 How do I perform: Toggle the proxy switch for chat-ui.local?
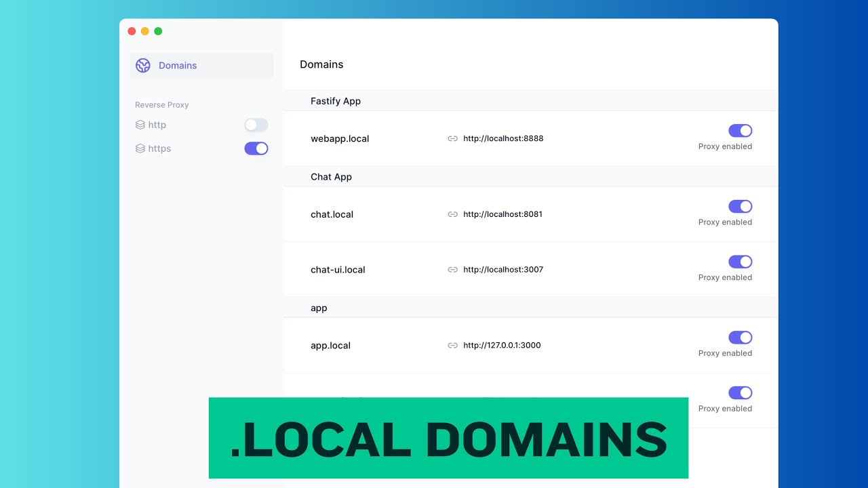(741, 262)
